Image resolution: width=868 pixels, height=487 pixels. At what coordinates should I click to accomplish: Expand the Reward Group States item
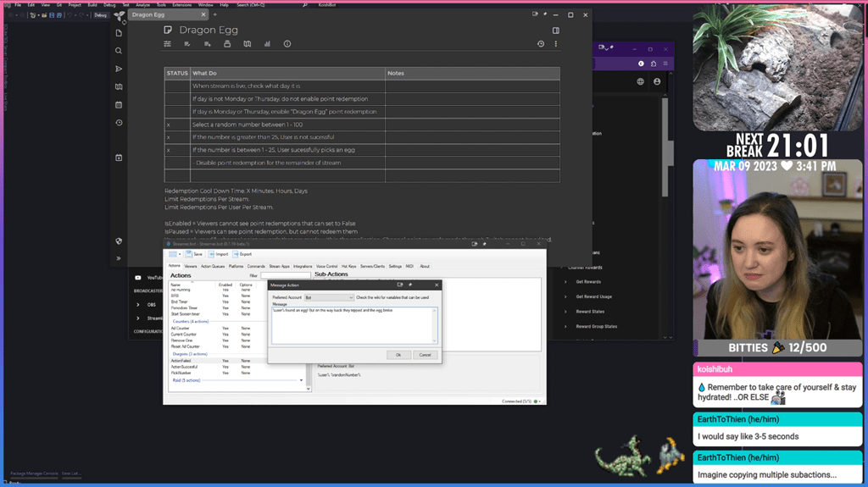coord(565,327)
